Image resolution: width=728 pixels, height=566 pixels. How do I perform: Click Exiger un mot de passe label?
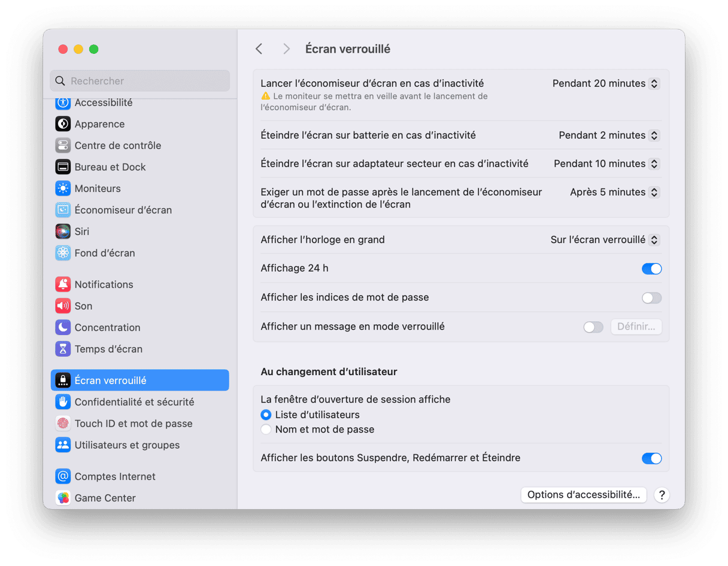coord(401,198)
